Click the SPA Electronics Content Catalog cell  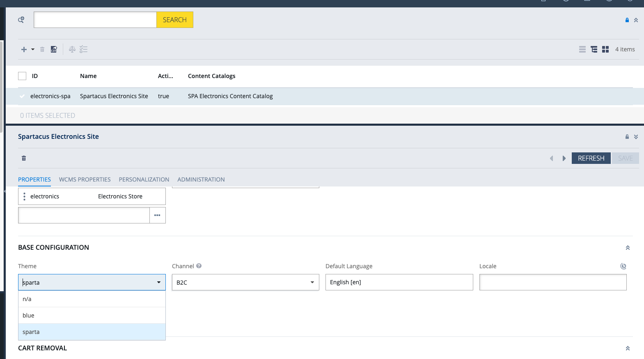coord(230,96)
